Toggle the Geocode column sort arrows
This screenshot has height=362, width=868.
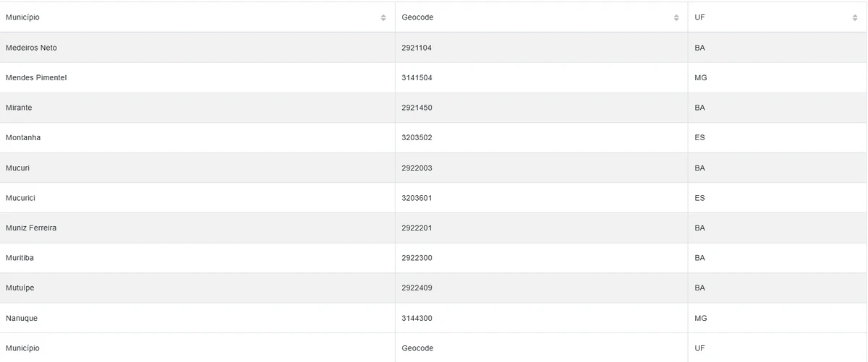676,17
